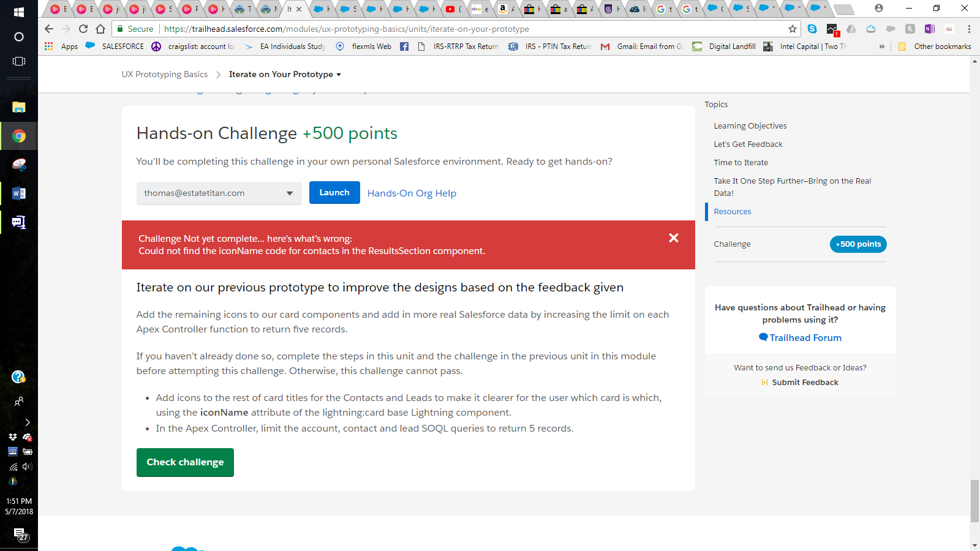The width and height of the screenshot is (980, 551).
Task: Click the Launch button
Action: point(334,193)
